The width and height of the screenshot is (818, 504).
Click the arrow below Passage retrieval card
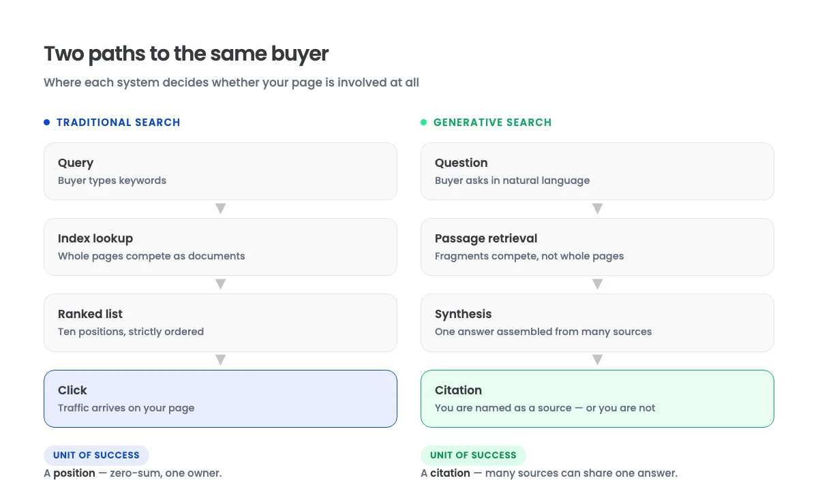(x=597, y=284)
